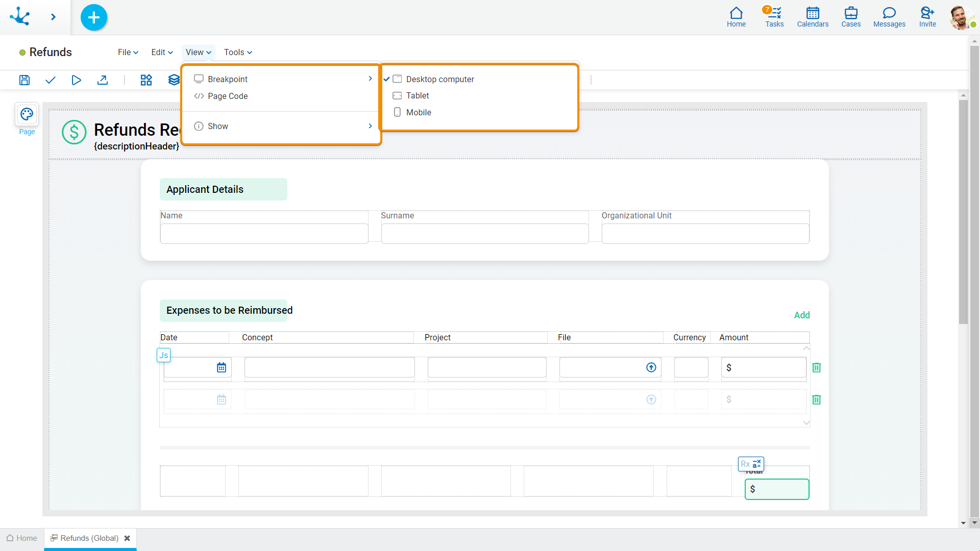Click the Organizational Unit input field

[x=705, y=234]
